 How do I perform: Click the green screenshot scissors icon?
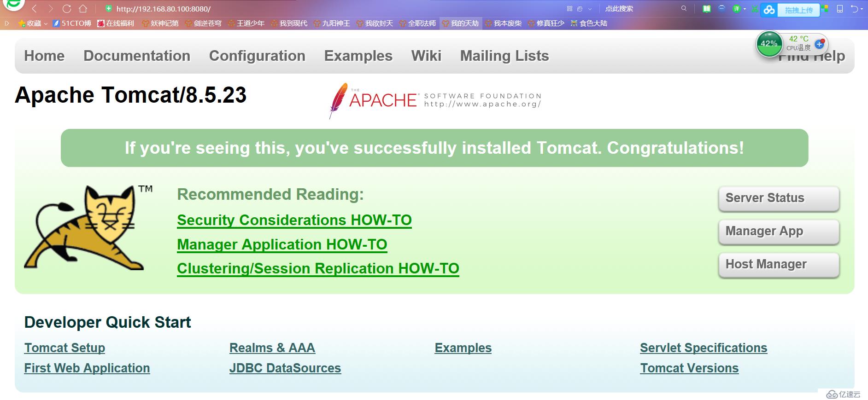tap(755, 9)
